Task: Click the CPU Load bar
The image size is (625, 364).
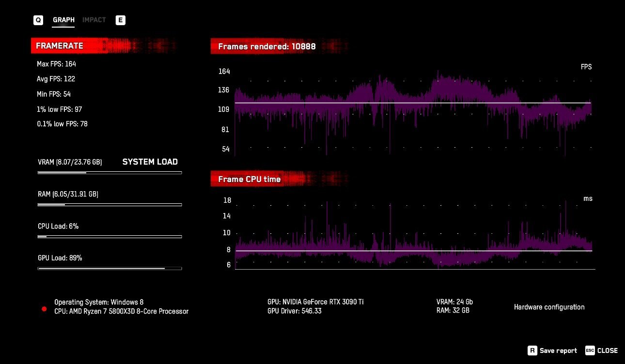Action: (x=109, y=237)
